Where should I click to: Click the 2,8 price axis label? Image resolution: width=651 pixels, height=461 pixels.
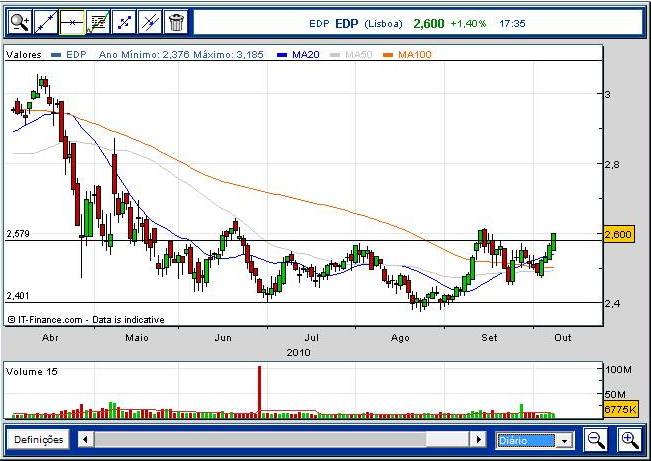[x=612, y=164]
